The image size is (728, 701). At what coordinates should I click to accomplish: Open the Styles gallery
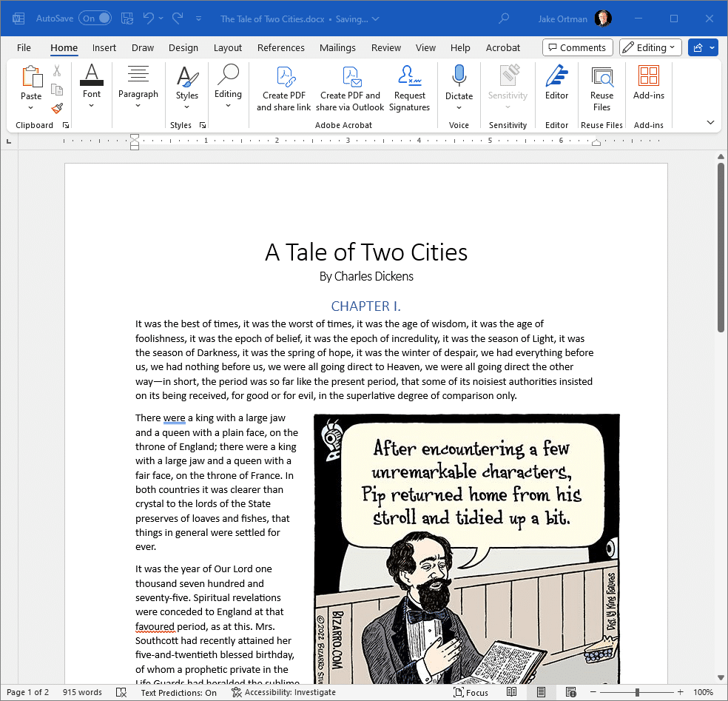(187, 87)
